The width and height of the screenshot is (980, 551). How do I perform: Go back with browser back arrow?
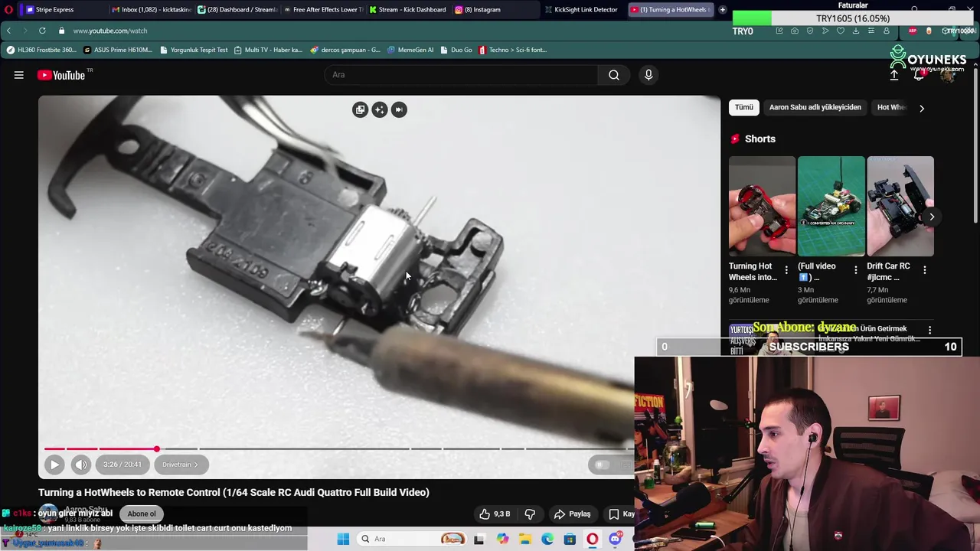(x=8, y=31)
